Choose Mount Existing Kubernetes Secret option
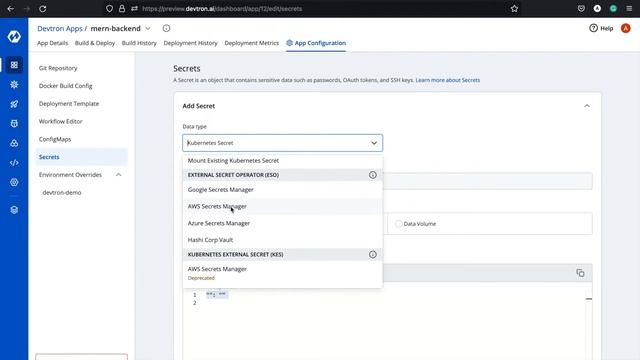This screenshot has width=640, height=360. (x=282, y=160)
